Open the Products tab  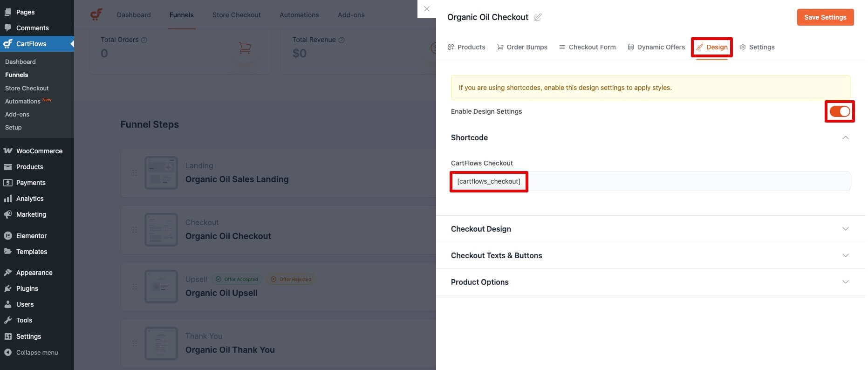click(x=466, y=47)
